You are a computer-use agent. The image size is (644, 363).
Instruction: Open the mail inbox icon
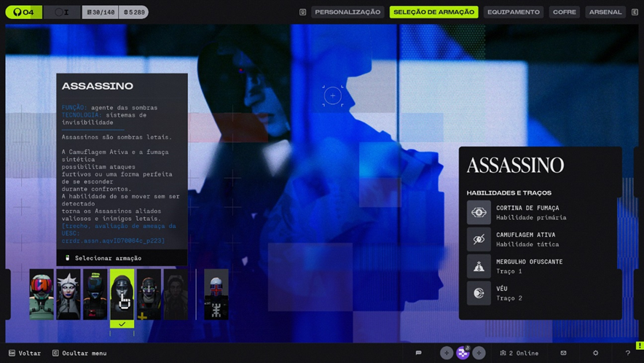[563, 353]
